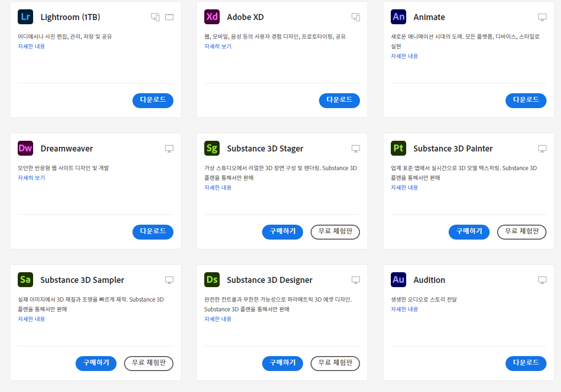The height and width of the screenshot is (392, 561).
Task: Click the Adobe XD app icon
Action: pos(212,17)
